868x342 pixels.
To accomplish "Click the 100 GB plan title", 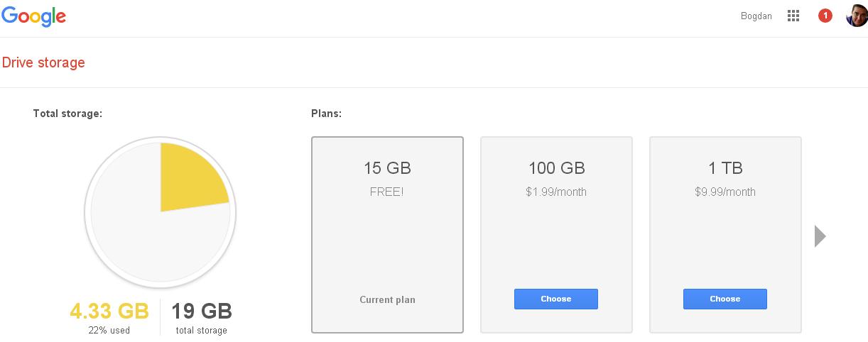I will pyautogui.click(x=556, y=168).
